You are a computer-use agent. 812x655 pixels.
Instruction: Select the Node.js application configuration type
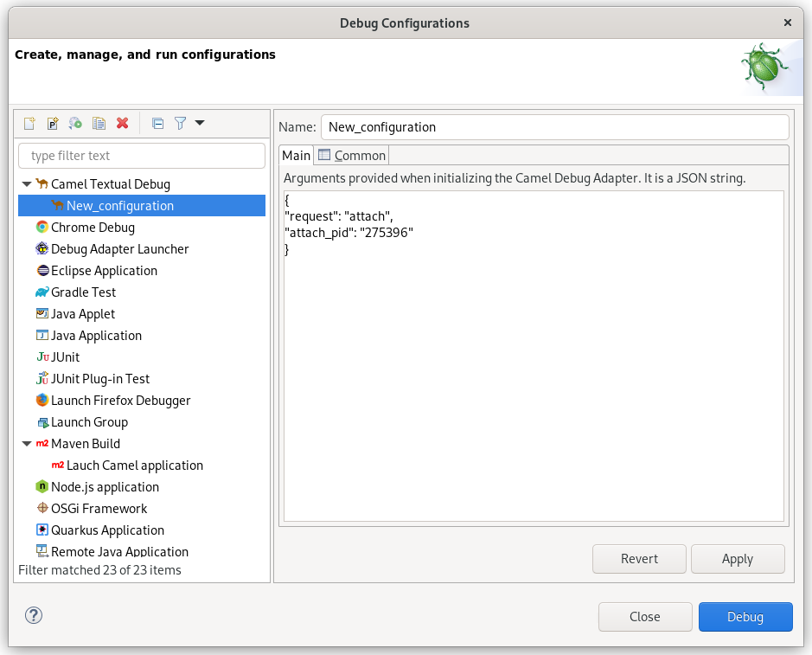click(x=104, y=486)
